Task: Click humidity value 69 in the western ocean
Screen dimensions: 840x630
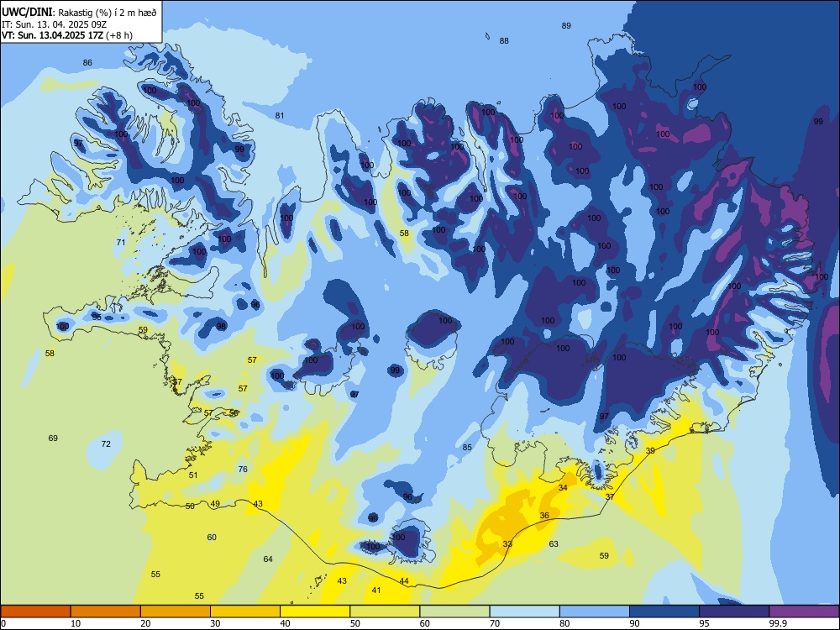Action: (x=53, y=438)
